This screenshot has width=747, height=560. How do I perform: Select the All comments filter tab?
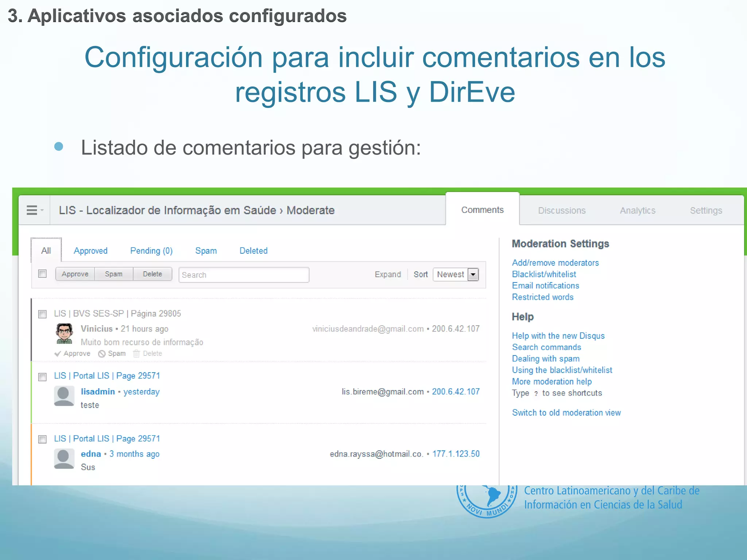coord(46,250)
